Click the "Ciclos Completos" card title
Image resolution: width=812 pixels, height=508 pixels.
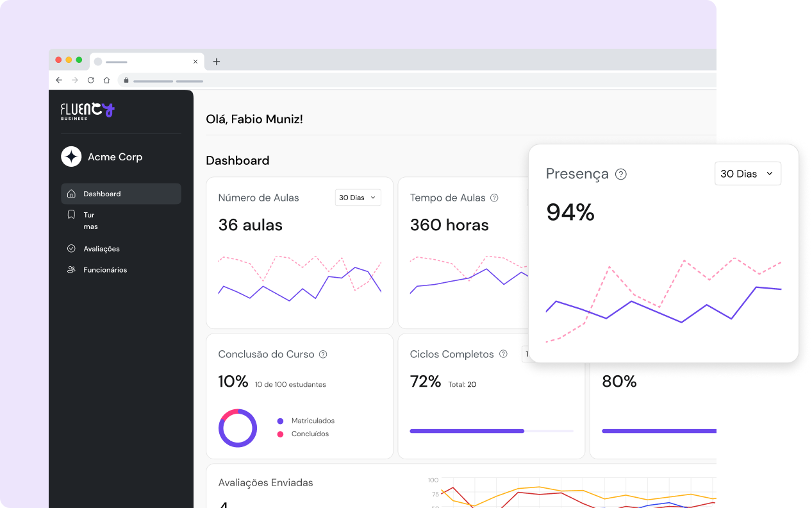tap(452, 354)
